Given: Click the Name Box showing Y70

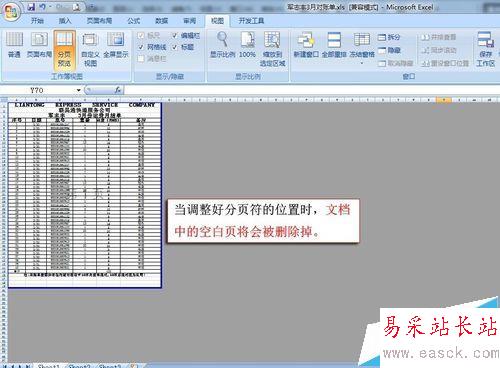Looking at the screenshot, I should coord(37,90).
